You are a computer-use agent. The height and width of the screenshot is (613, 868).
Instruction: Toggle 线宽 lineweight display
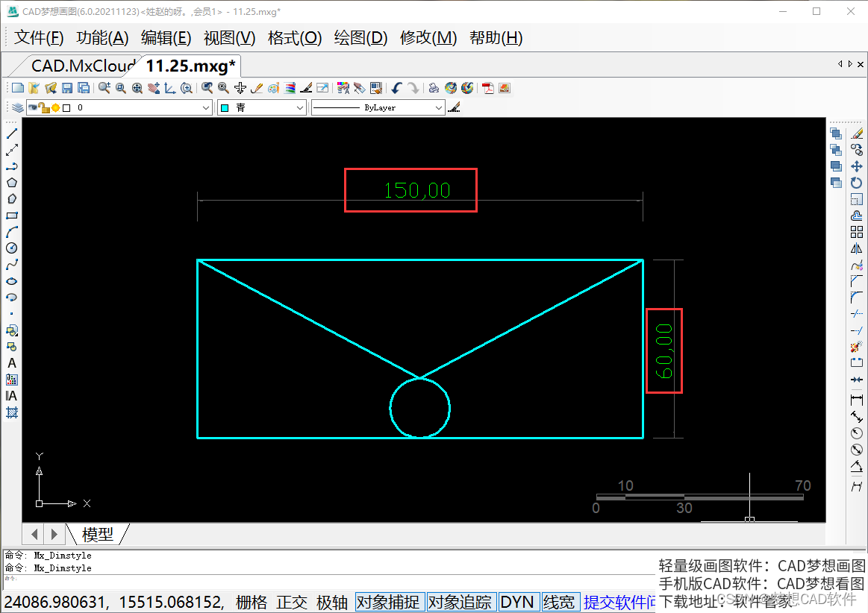559,602
